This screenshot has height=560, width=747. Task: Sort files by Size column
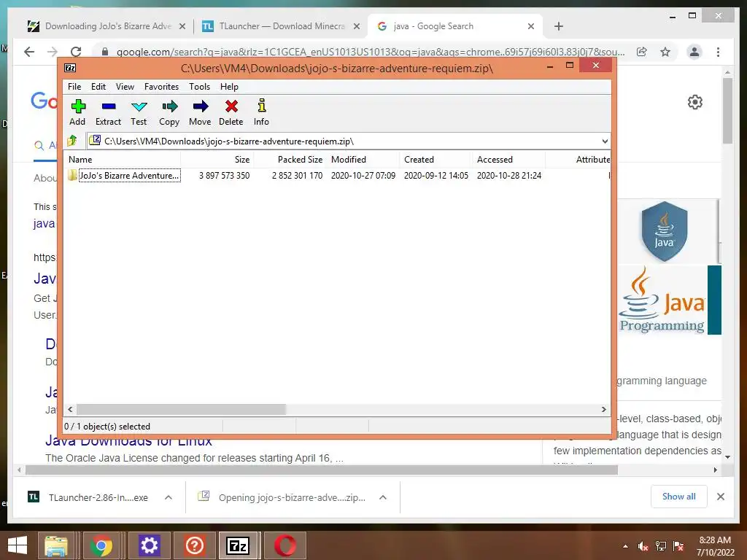coord(217,160)
